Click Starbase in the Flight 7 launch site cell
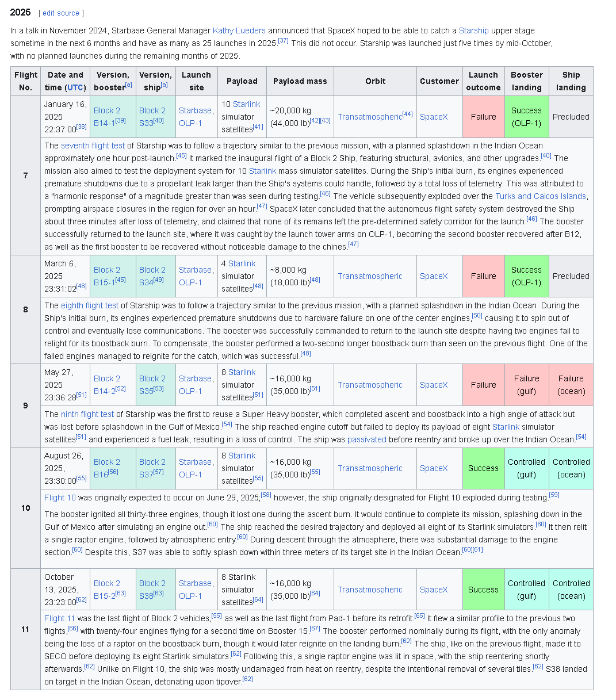The image size is (616, 700). (195, 110)
